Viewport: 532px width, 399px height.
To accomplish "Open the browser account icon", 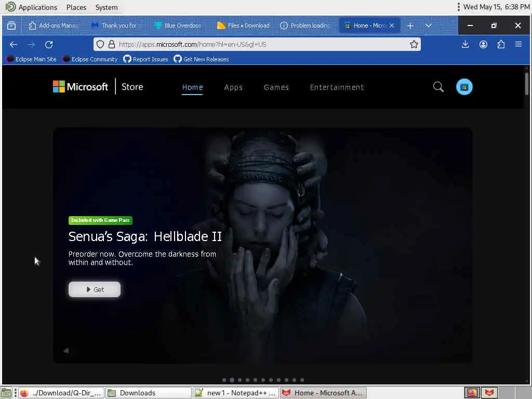I will click(483, 45).
